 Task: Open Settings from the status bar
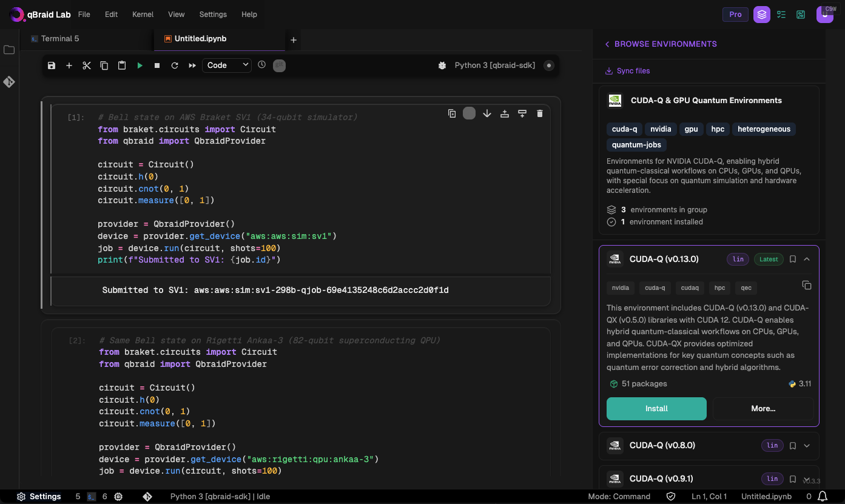[39, 497]
